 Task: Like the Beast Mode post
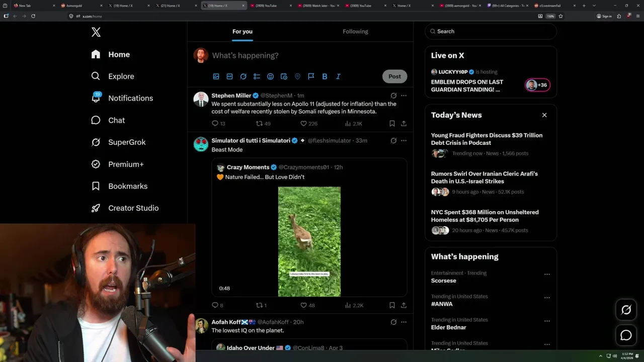click(x=307, y=305)
